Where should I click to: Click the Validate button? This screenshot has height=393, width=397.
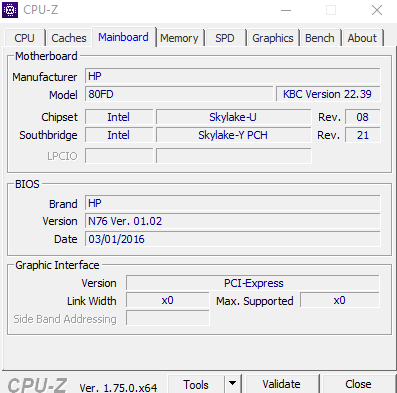(281, 384)
